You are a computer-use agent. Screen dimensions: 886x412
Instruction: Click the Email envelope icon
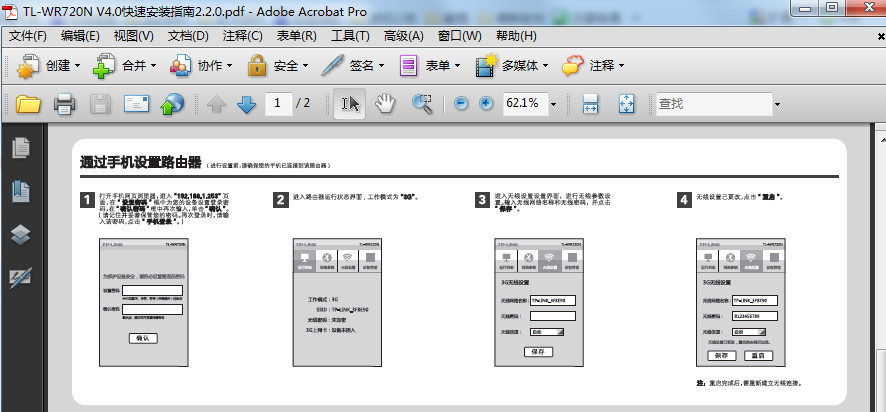[x=136, y=104]
